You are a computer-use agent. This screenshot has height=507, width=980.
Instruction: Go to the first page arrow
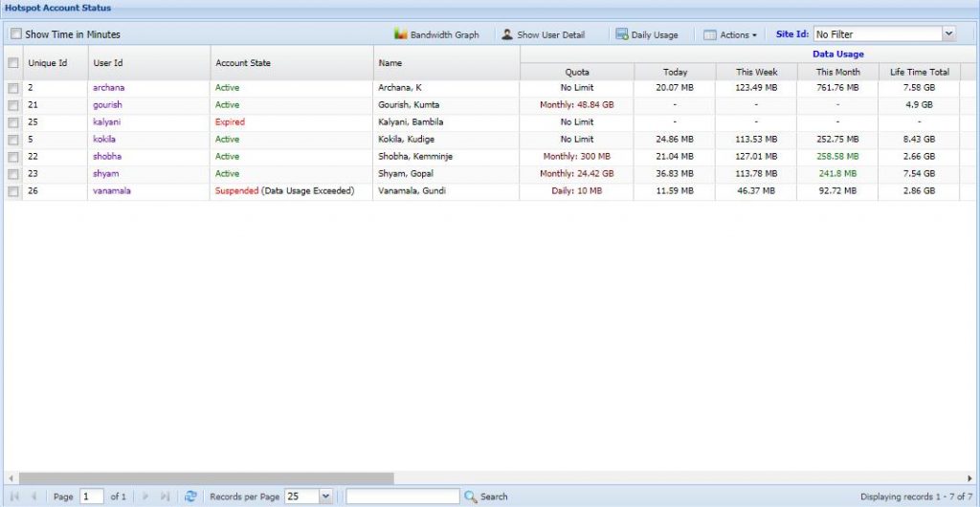(14, 496)
